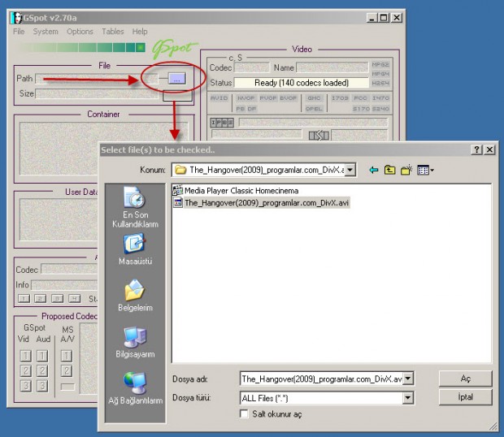Click GSpot Vid codec button 1

(x=26, y=356)
